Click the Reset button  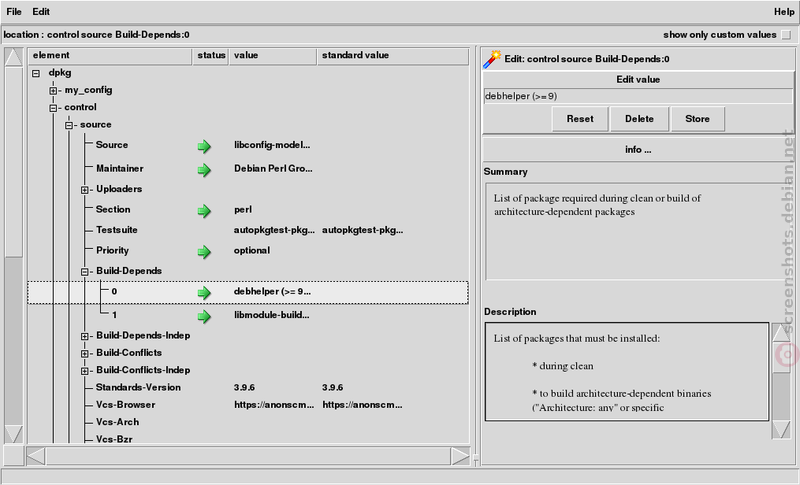pyautogui.click(x=580, y=119)
